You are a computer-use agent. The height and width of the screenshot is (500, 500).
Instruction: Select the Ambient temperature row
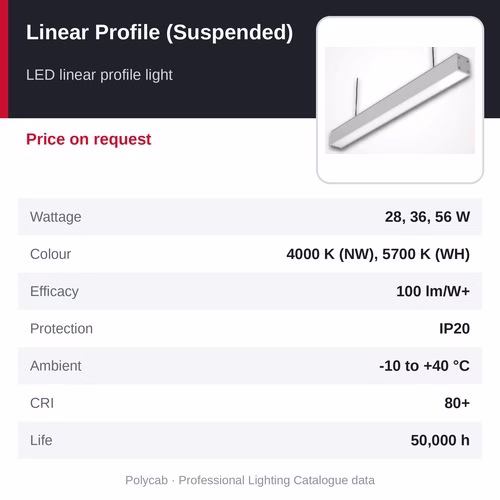point(250,366)
